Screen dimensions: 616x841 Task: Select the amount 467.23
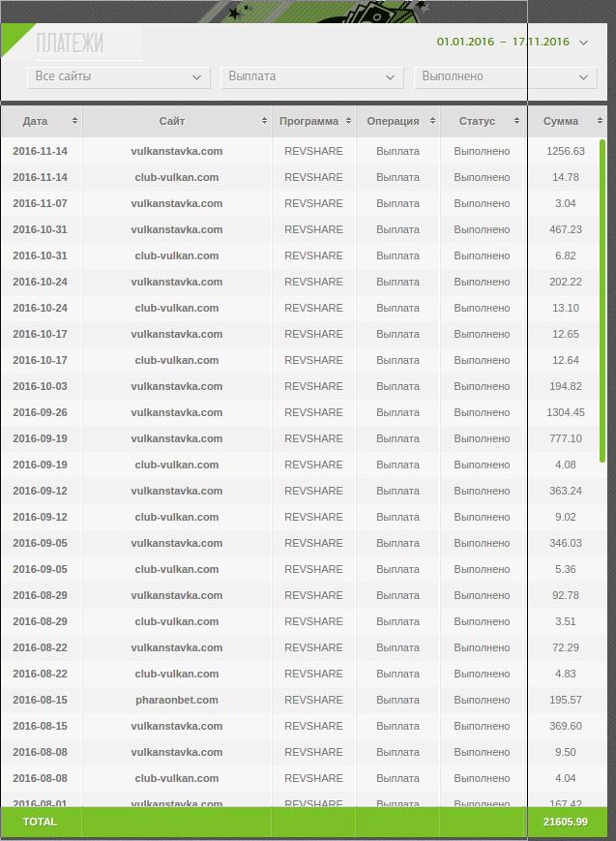pos(566,229)
